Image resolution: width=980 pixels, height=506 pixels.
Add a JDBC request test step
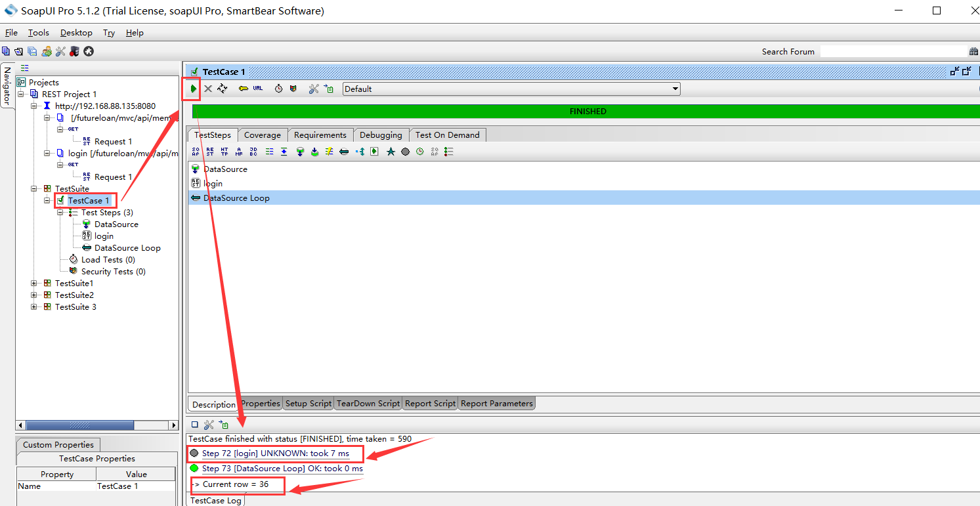253,152
